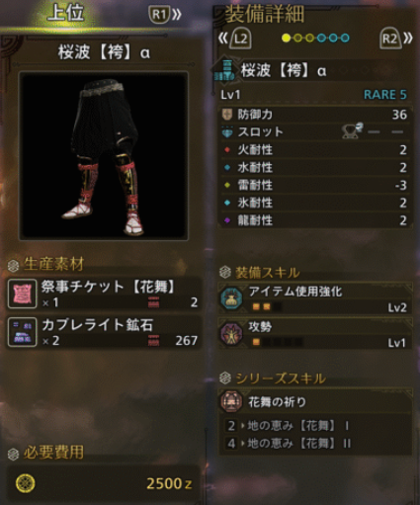Expand 地の恵み【花舞】I bonus entry
Viewport: 420px width, 505px height.
point(315,426)
